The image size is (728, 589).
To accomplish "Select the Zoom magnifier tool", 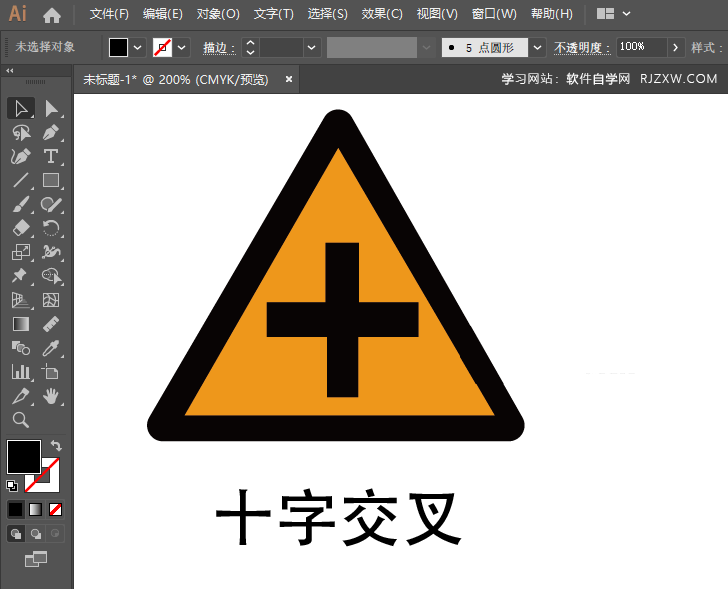I will point(20,420).
